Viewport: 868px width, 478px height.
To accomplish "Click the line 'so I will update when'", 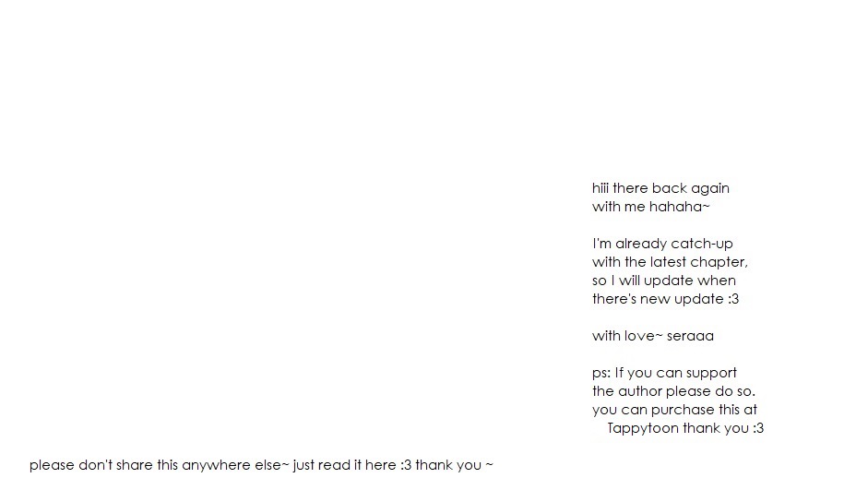I will 664,281.
